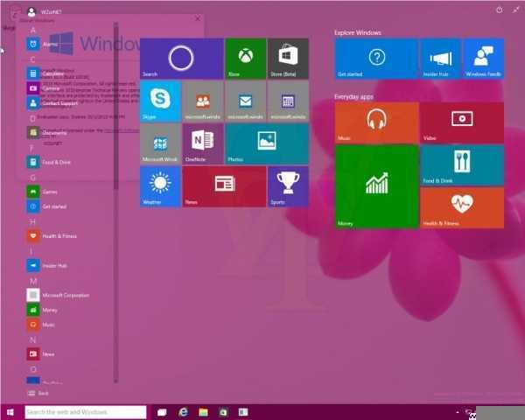The image size is (525, 420).
Task: Open Calculator from the app list
Action: [45, 73]
